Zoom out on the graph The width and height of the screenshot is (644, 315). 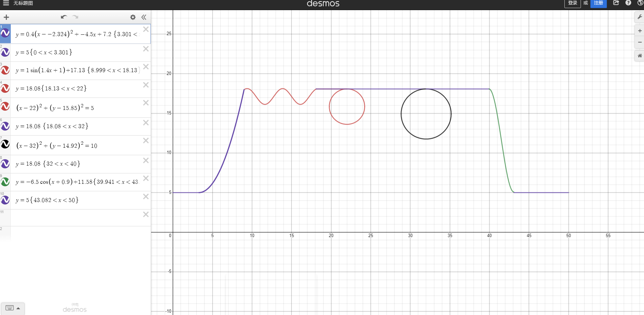pos(640,42)
